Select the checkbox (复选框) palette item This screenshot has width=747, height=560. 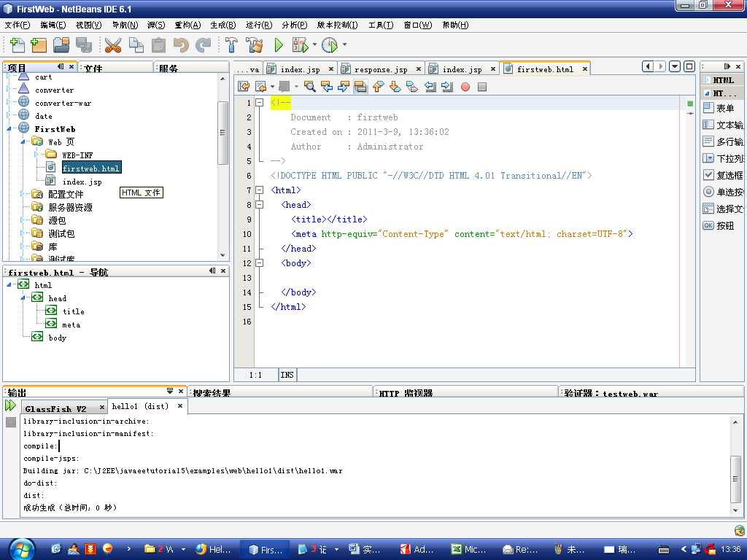coord(723,175)
